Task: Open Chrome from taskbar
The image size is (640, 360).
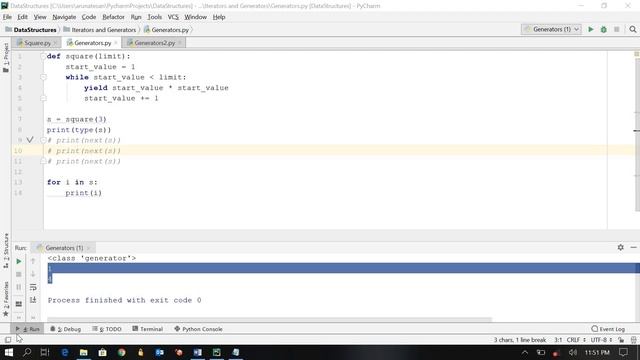Action: click(x=122, y=352)
